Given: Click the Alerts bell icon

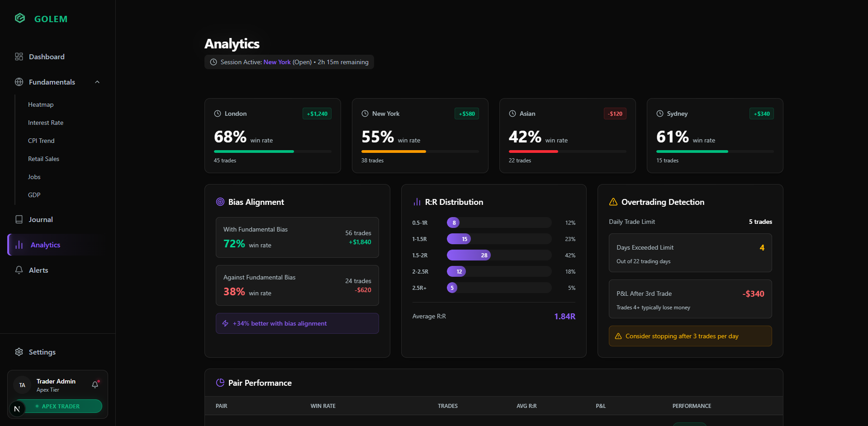Looking at the screenshot, I should click(19, 270).
